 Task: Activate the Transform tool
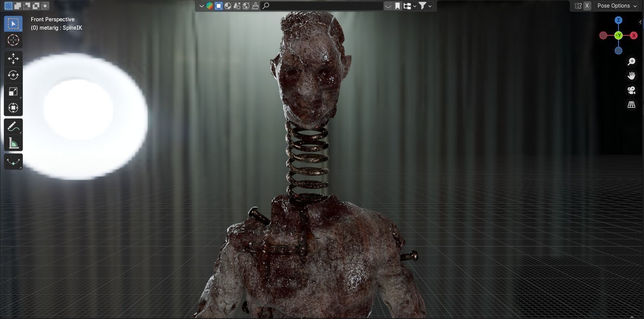coord(13,108)
